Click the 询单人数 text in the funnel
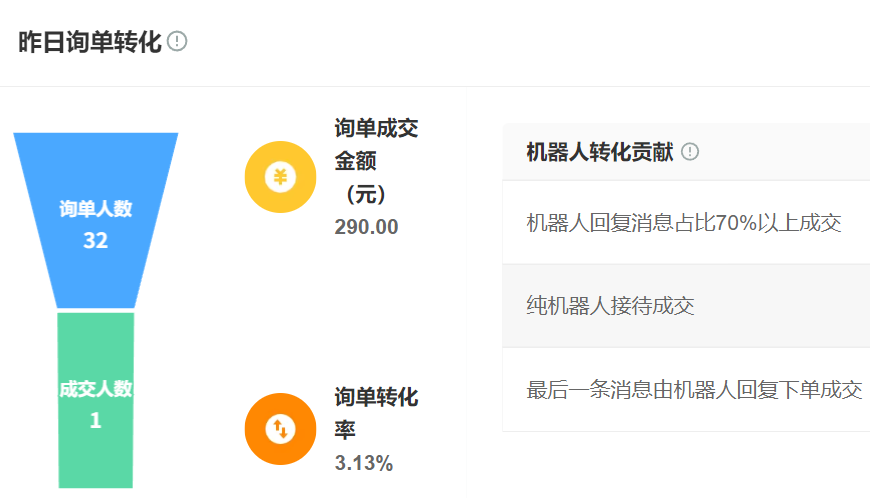The width and height of the screenshot is (870, 498). [96, 209]
